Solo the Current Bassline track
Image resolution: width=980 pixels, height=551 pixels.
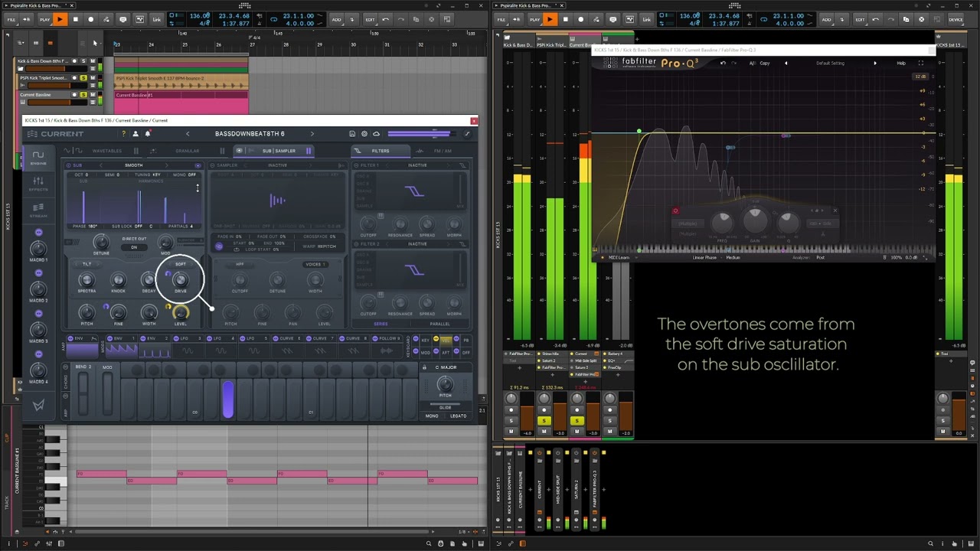pos(84,95)
